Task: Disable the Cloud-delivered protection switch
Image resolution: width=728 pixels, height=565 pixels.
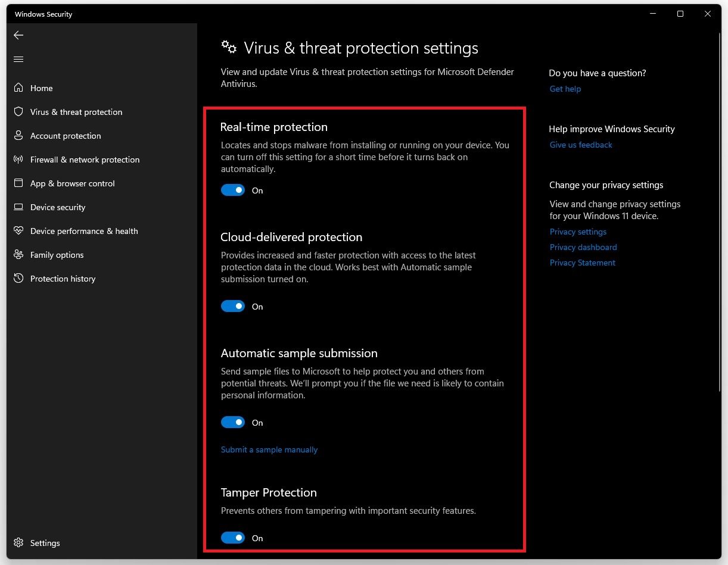Action: [233, 307]
